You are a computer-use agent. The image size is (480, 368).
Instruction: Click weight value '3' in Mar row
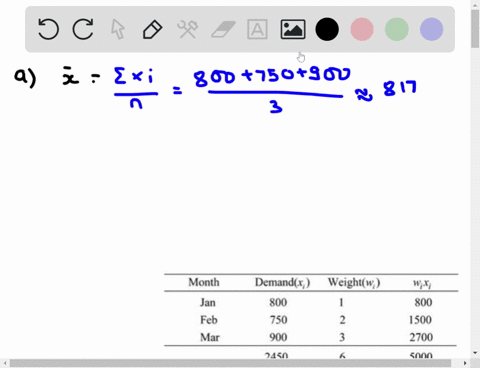342,337
